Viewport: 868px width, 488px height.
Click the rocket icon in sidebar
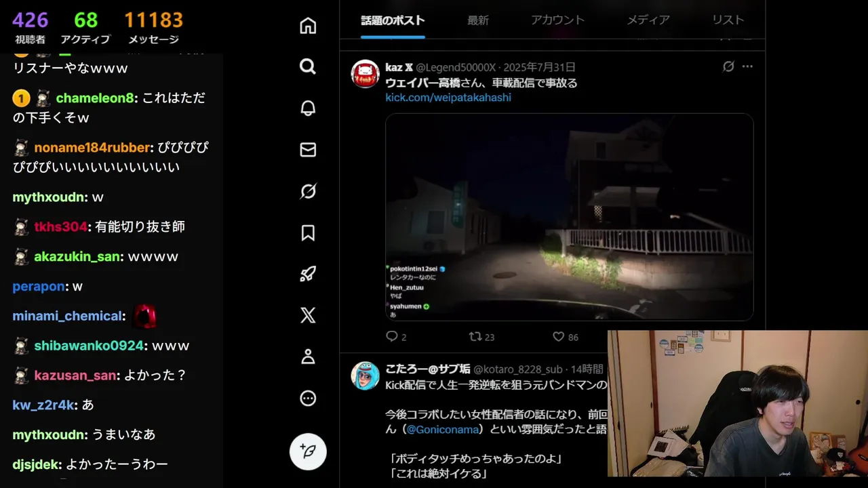[308, 274]
